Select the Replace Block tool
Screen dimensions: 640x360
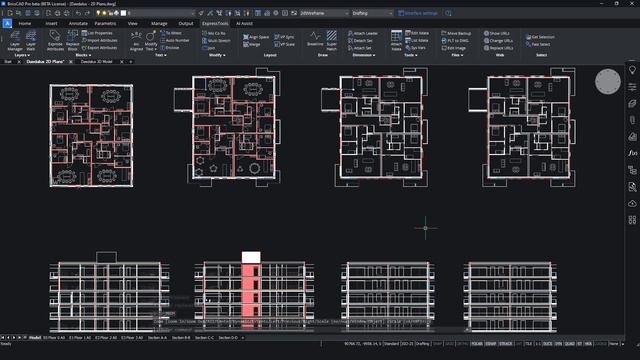tap(73, 40)
